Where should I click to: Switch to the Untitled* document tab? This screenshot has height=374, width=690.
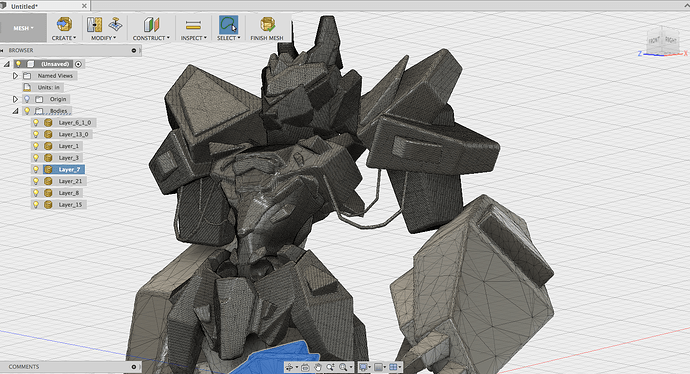[44, 6]
